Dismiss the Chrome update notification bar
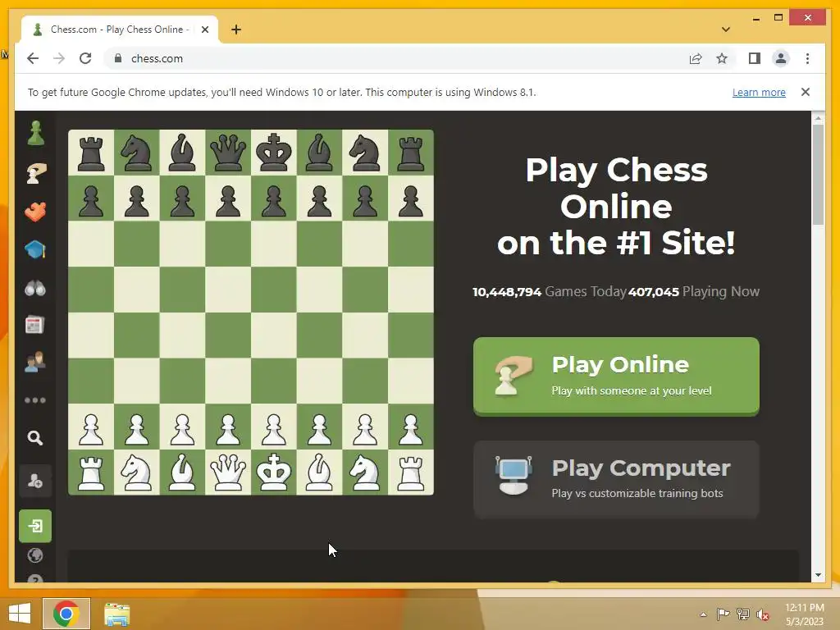Viewport: 840px width, 630px height. 806,92
